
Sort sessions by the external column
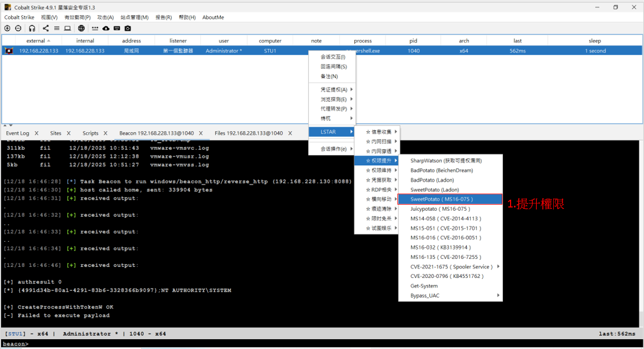click(x=38, y=40)
